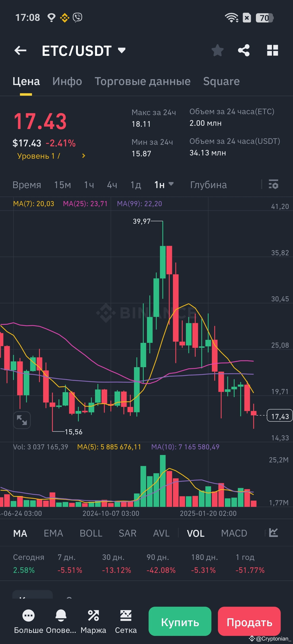
Task: Click 90 дн. -42.08% change
Action: point(161,563)
